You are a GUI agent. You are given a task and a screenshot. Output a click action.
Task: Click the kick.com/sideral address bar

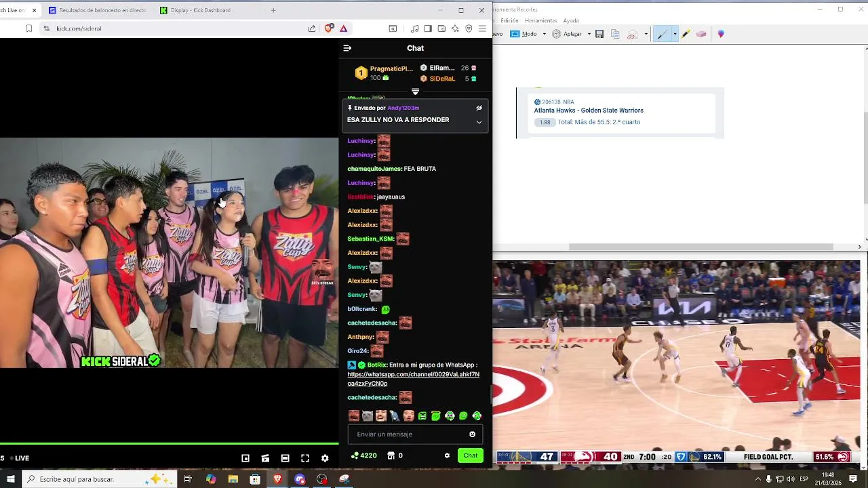176,28
